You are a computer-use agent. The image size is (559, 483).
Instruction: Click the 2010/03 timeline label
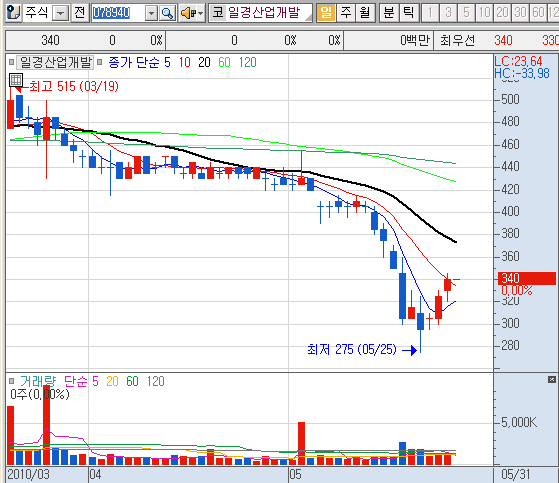[x=29, y=475]
